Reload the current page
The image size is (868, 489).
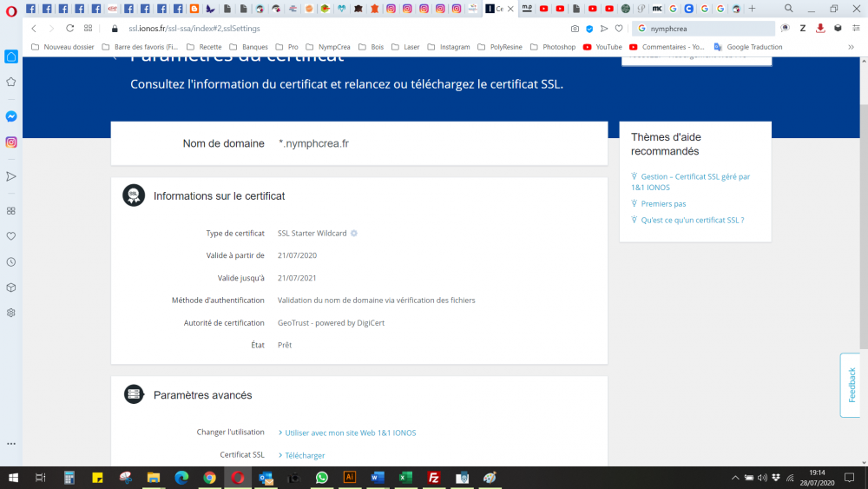(69, 29)
